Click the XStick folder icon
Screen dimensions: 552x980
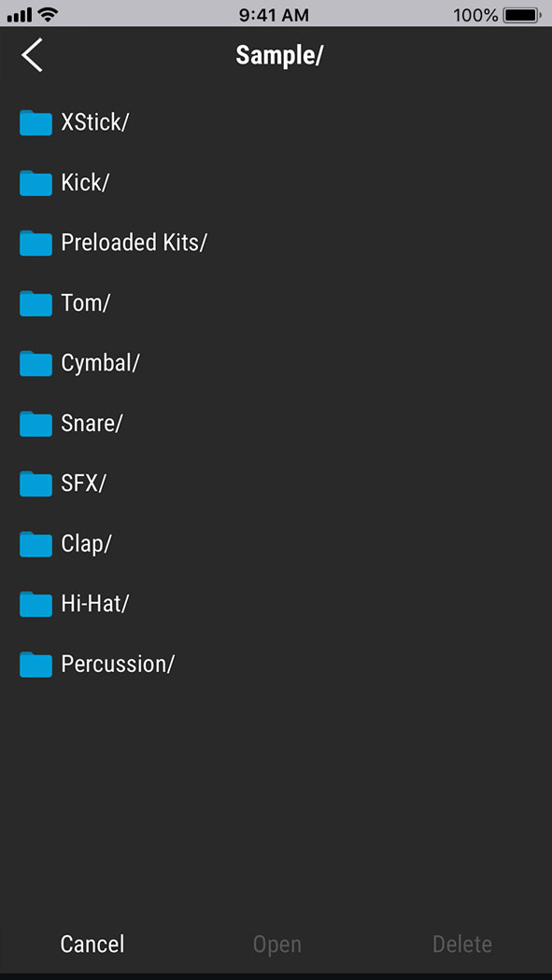[x=35, y=122]
